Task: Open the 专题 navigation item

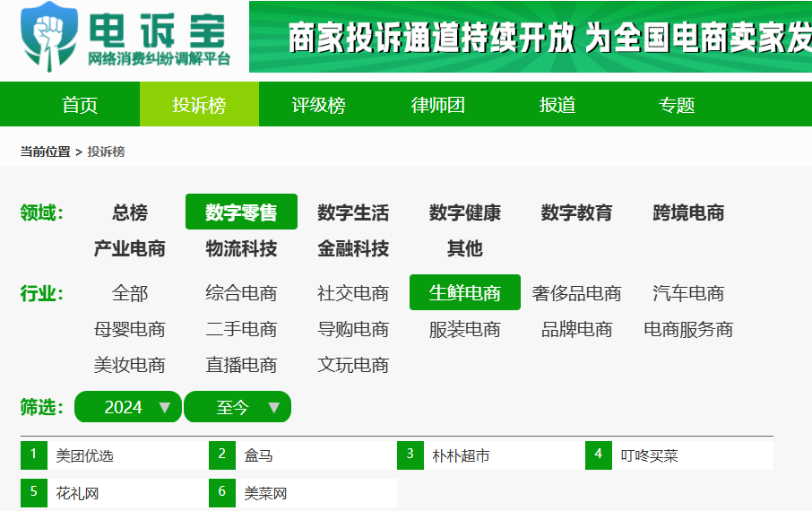Action: 677,105
